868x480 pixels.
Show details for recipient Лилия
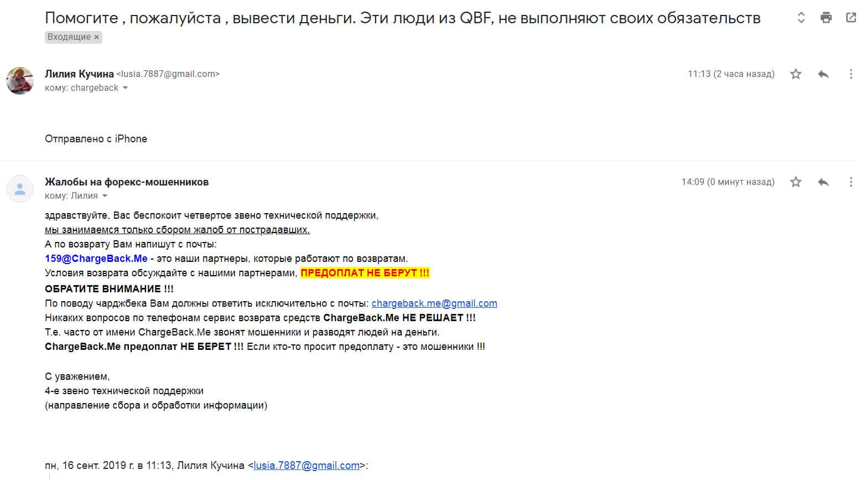[x=105, y=196]
